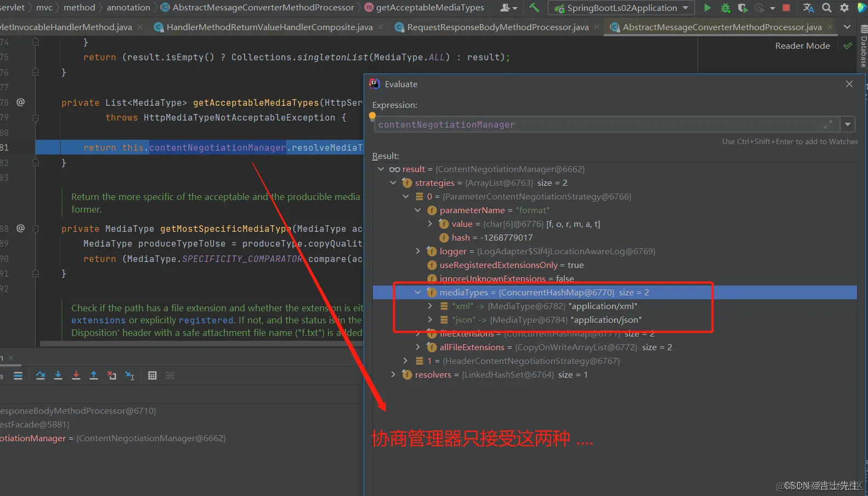Click the AbstractMessageConverterMethodProcessor breadcrumb
This screenshot has width=868, height=496.
[x=263, y=8]
